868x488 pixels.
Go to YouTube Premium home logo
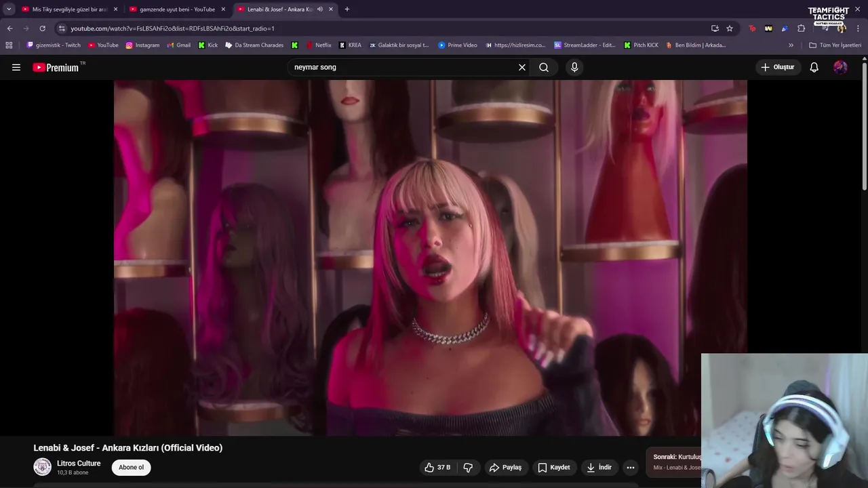tap(56, 67)
